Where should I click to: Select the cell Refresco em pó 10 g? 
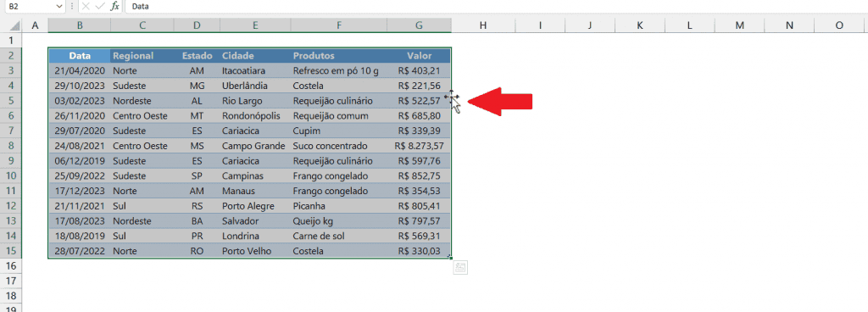339,70
